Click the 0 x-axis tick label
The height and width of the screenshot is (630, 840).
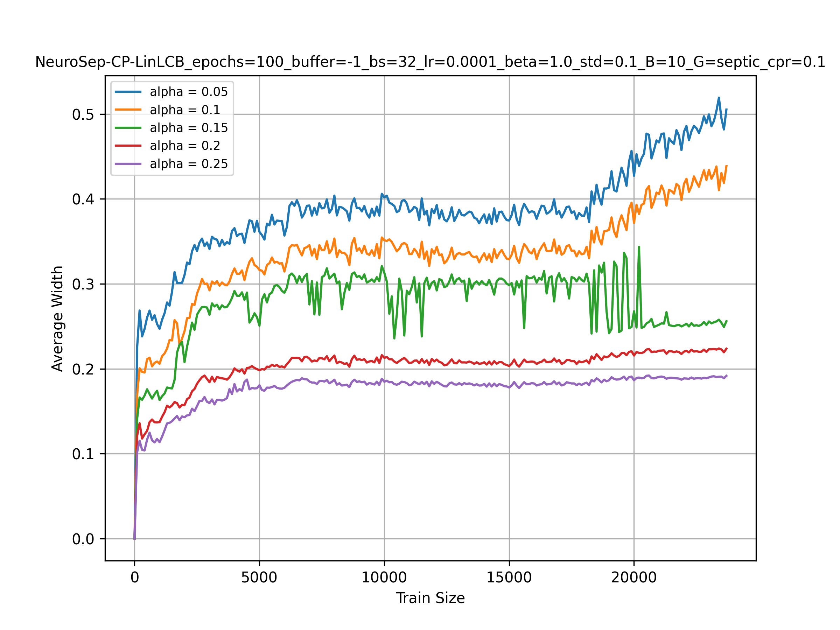[134, 577]
